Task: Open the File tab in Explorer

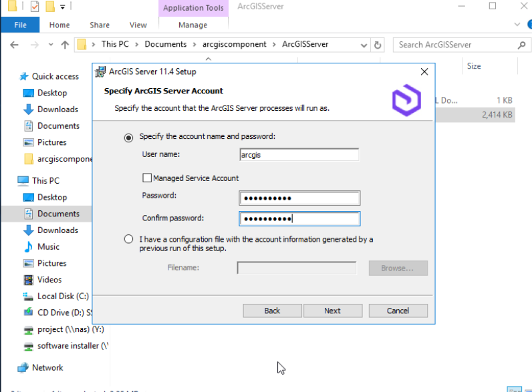Action: coord(20,25)
